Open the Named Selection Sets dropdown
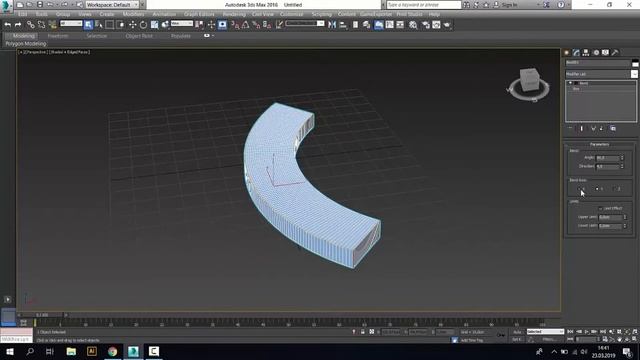640x360 pixels. click(x=305, y=24)
